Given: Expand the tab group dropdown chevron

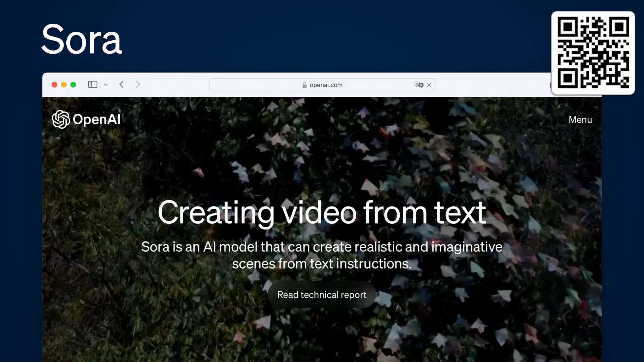Looking at the screenshot, I should 106,85.
